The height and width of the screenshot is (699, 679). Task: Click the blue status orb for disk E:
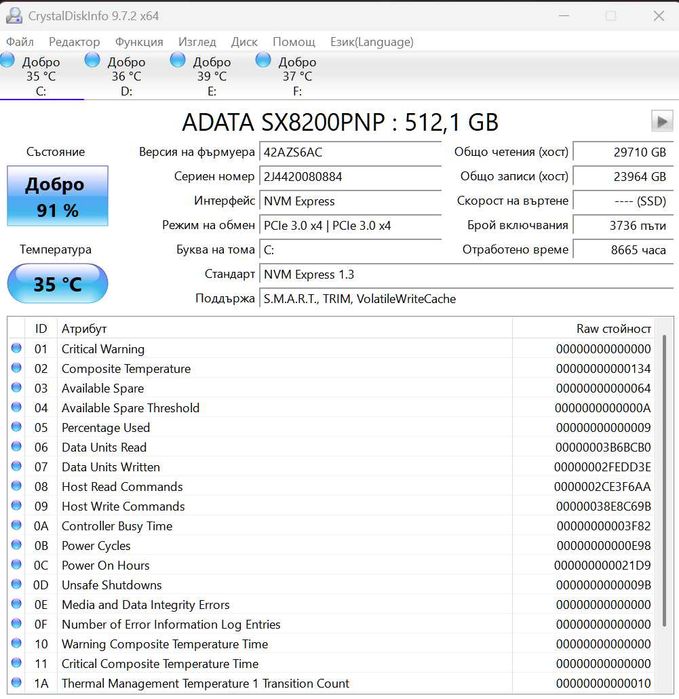pyautogui.click(x=177, y=60)
